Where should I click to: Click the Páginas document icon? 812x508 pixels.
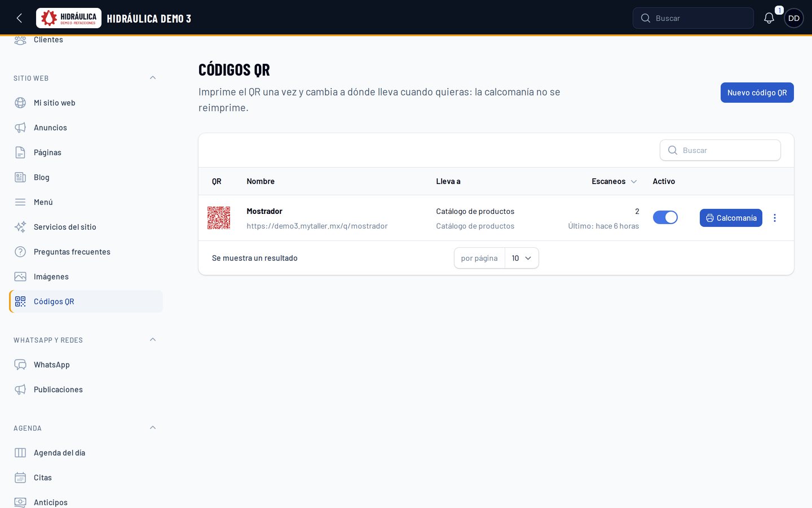coord(20,152)
